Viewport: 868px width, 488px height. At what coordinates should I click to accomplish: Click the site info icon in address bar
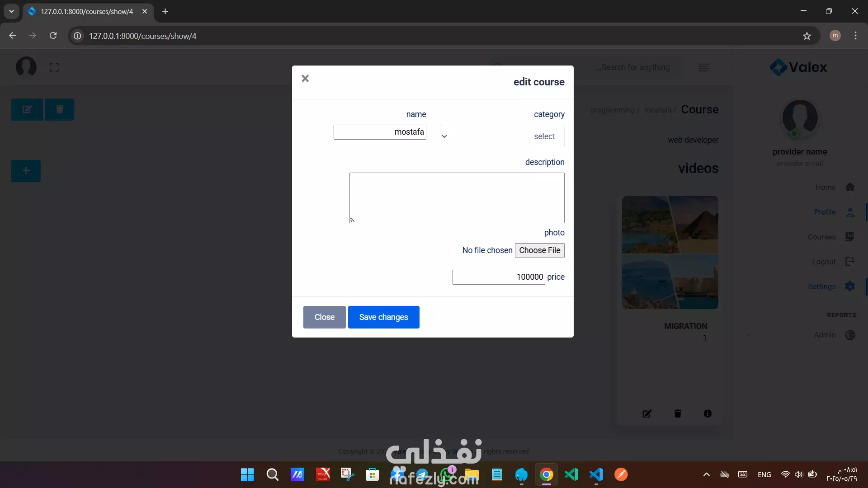(x=78, y=36)
